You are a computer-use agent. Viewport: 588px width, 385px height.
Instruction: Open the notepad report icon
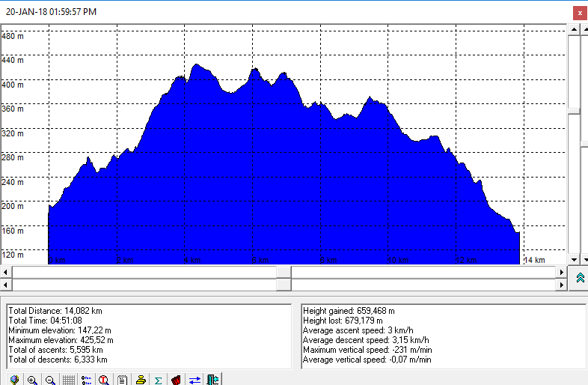(x=122, y=380)
